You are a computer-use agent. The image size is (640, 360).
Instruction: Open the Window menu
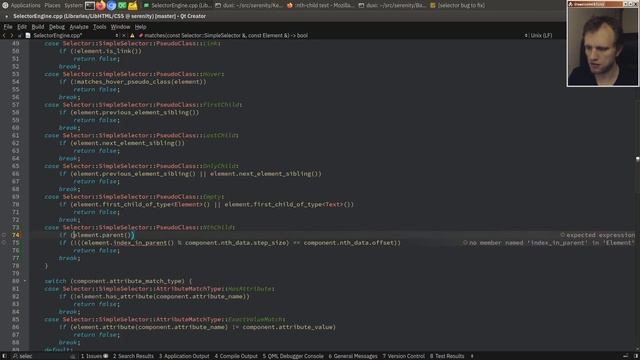tap(120, 27)
